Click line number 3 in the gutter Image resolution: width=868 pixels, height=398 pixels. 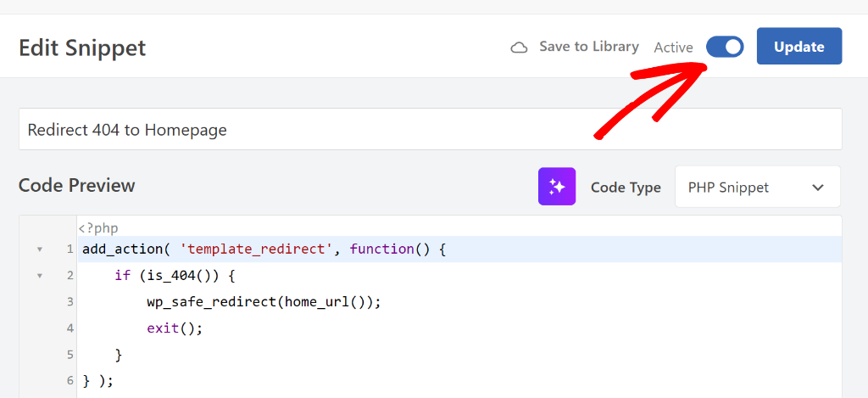[x=70, y=302]
